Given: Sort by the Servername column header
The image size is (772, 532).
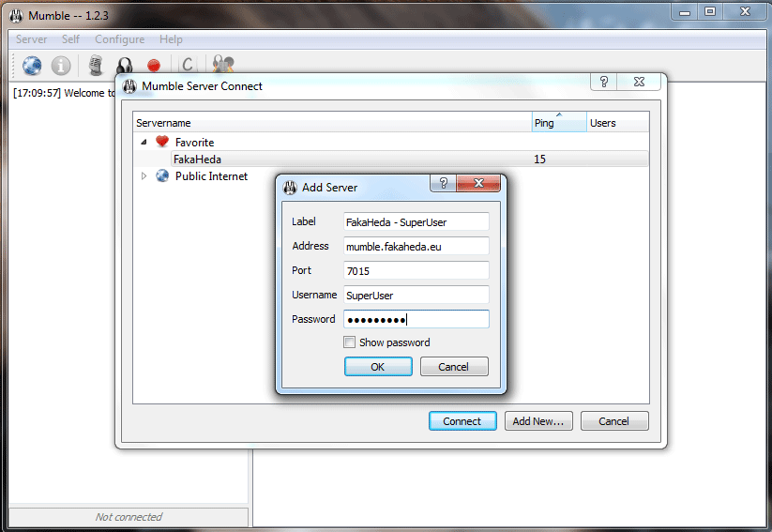Looking at the screenshot, I should click(332, 122).
